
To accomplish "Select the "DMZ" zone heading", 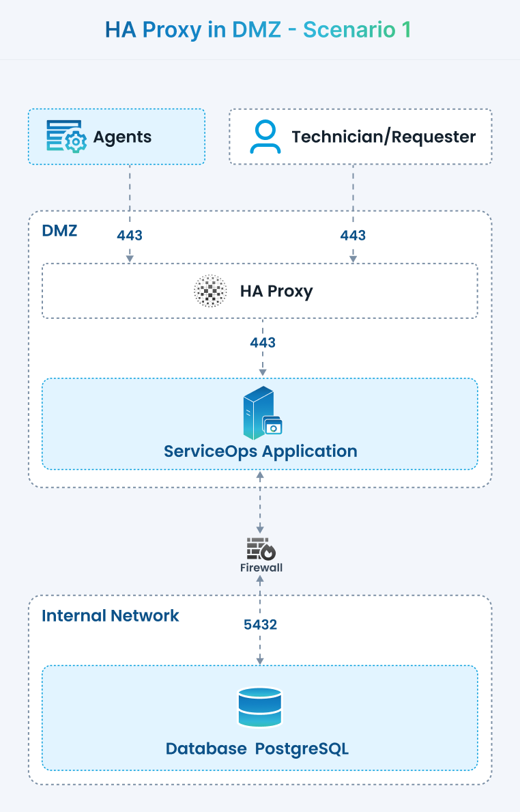I will click(59, 230).
